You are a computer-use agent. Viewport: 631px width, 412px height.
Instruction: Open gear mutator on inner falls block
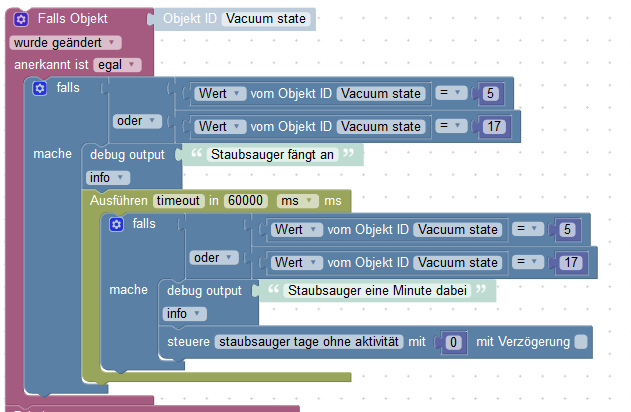[x=116, y=224]
